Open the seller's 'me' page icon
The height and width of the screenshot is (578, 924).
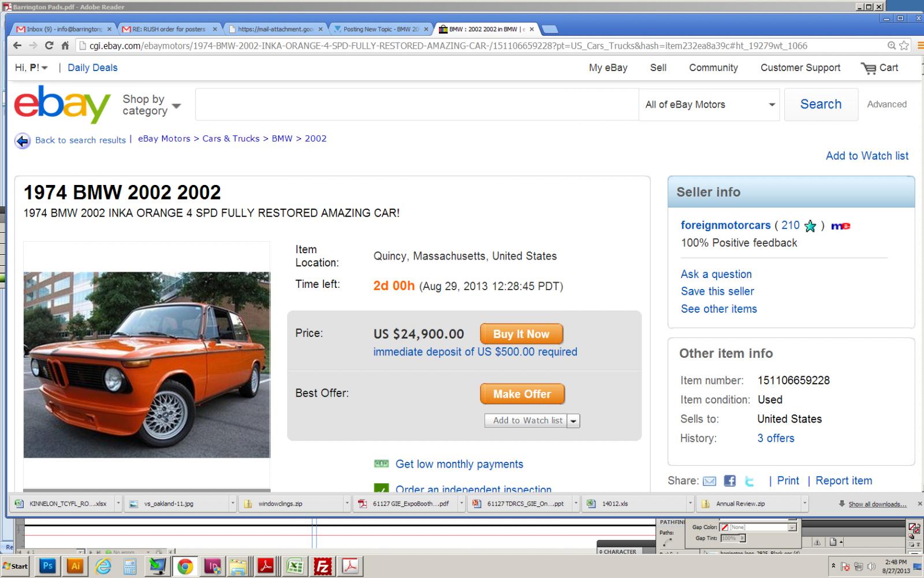[841, 226]
